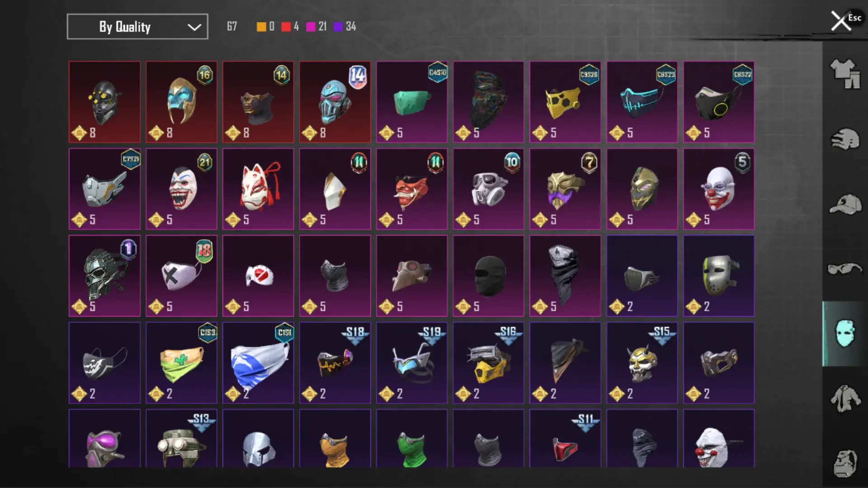
Task: Choose the S18 season mask item
Action: click(335, 363)
